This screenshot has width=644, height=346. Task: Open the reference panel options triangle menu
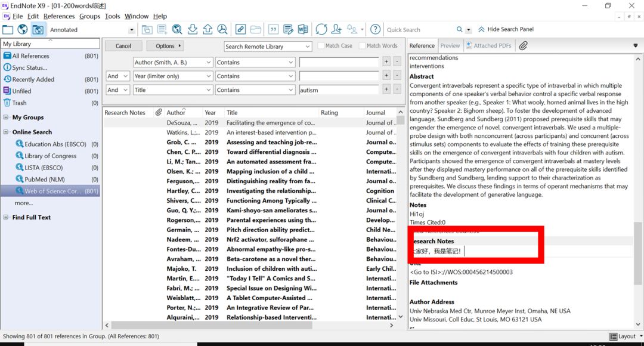tap(636, 45)
